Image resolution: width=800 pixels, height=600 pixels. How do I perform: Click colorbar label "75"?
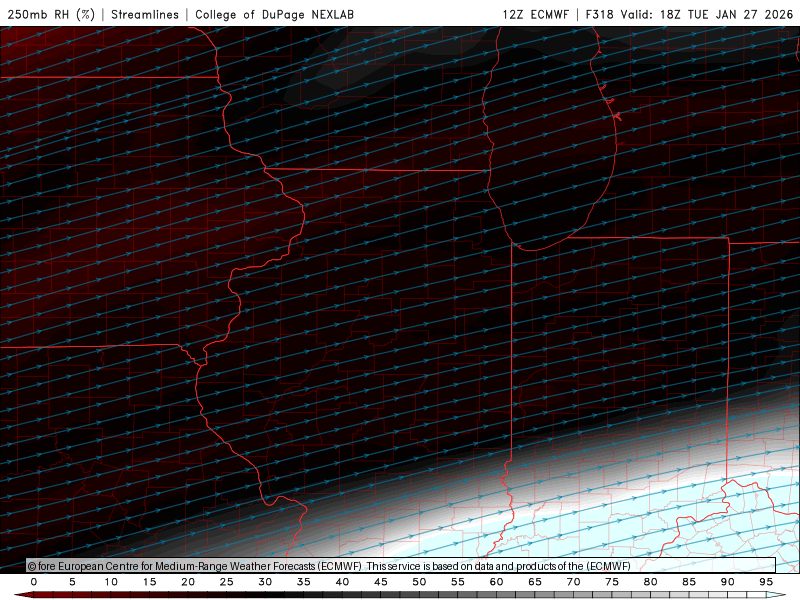(x=612, y=582)
